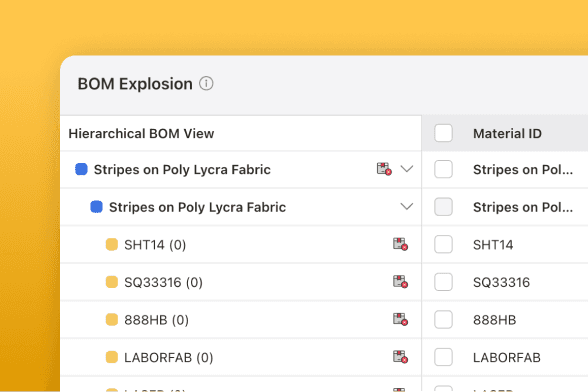588x392 pixels.
Task: Click the 888HB inventory warning icon
Action: click(x=400, y=319)
